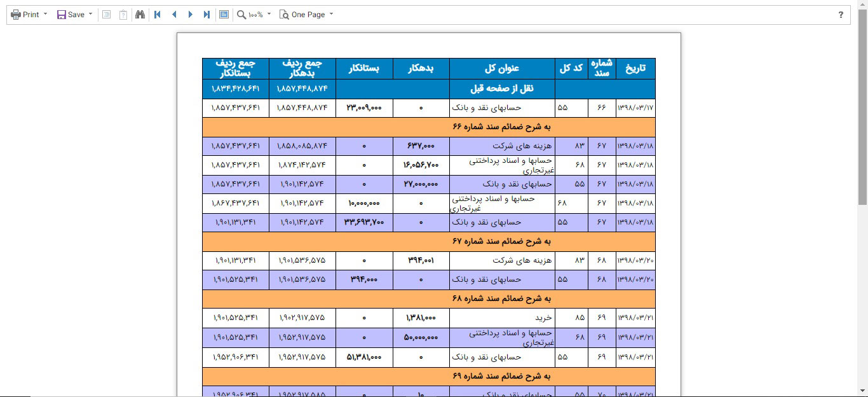Open the Find tool with binoculars icon

tap(141, 14)
